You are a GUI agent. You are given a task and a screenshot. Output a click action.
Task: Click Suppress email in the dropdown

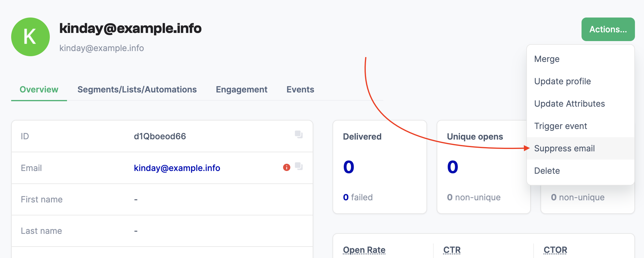point(581,148)
